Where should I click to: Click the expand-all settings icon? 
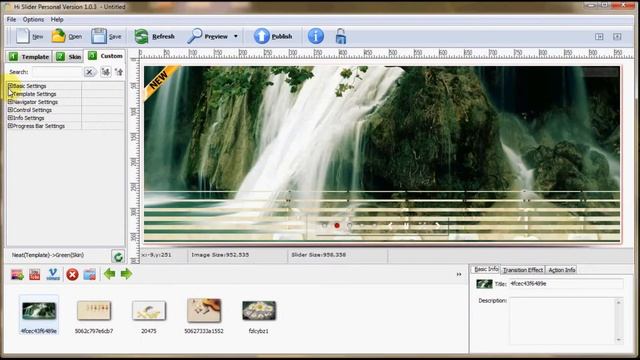click(x=106, y=72)
